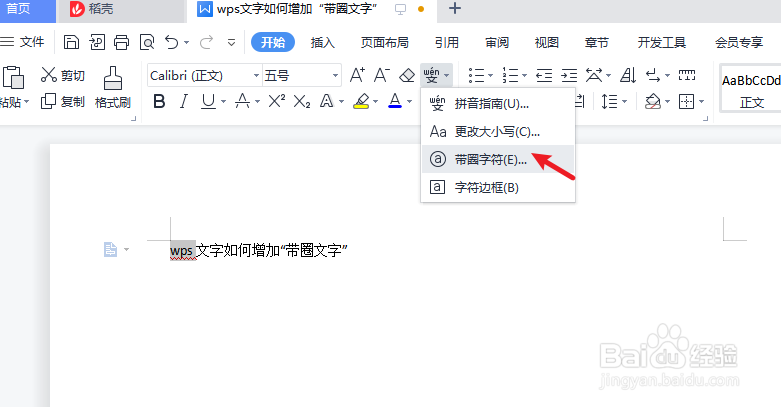Toggle Underline formatting

tap(208, 102)
